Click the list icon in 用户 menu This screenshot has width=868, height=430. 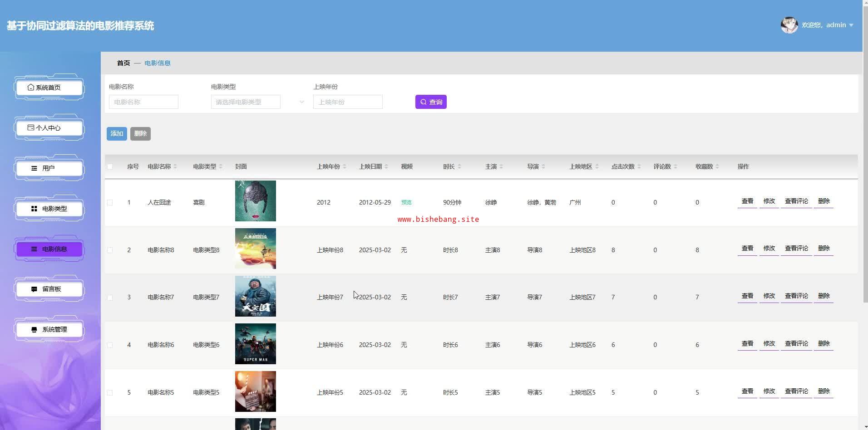[34, 168]
